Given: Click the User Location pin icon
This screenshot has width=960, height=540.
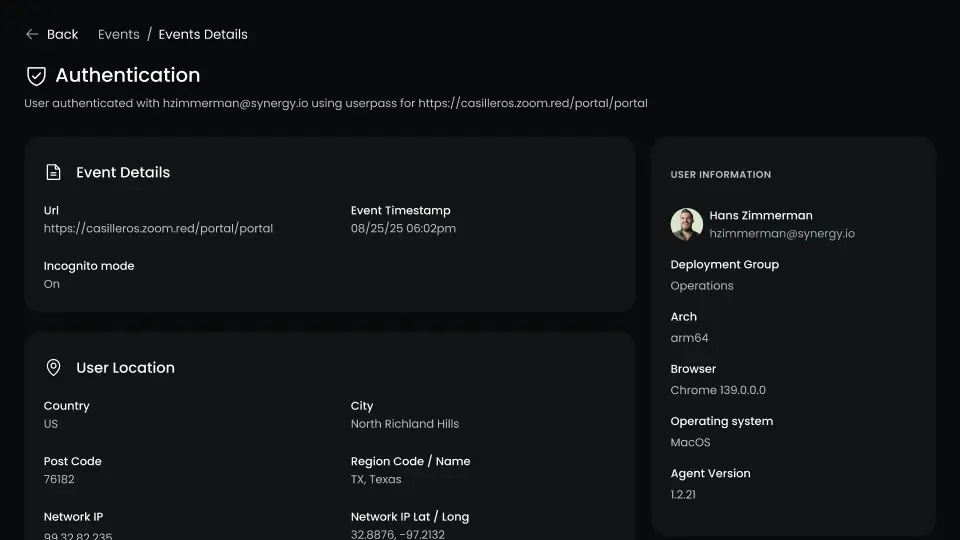Looking at the screenshot, I should 54,368.
